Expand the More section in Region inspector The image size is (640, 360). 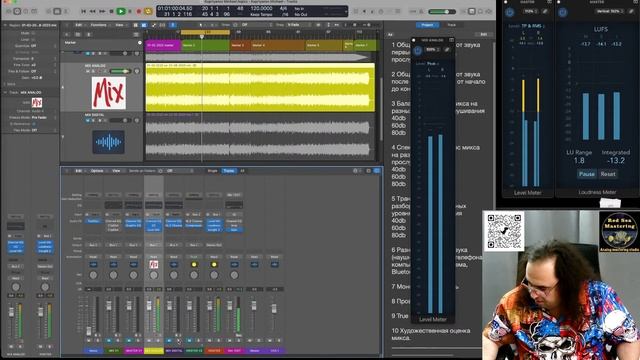point(5,84)
